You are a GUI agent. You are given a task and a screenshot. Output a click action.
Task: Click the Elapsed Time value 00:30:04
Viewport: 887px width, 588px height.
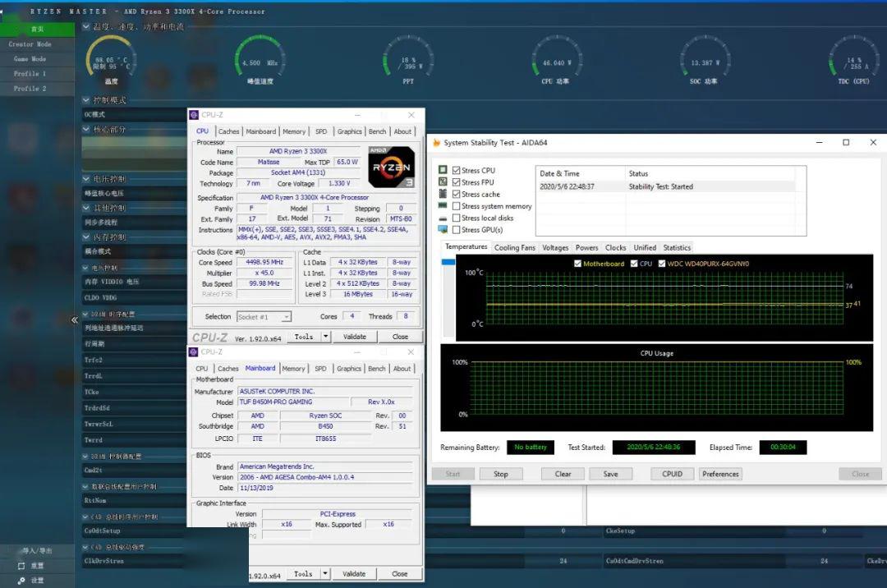click(x=783, y=448)
